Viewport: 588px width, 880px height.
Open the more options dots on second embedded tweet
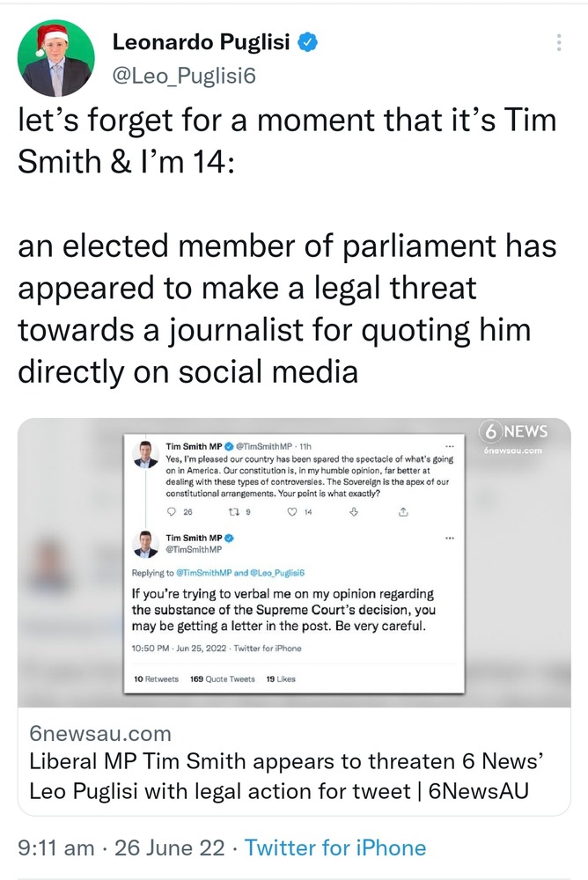(x=452, y=537)
